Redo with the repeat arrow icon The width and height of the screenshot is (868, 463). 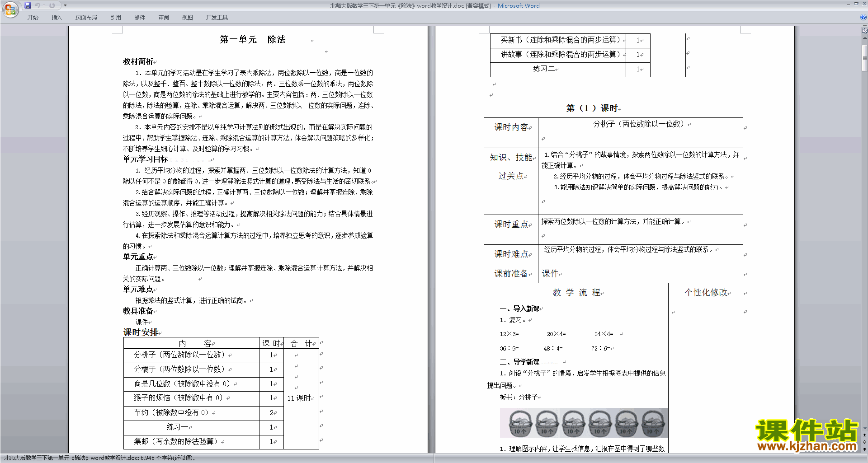[52, 5]
